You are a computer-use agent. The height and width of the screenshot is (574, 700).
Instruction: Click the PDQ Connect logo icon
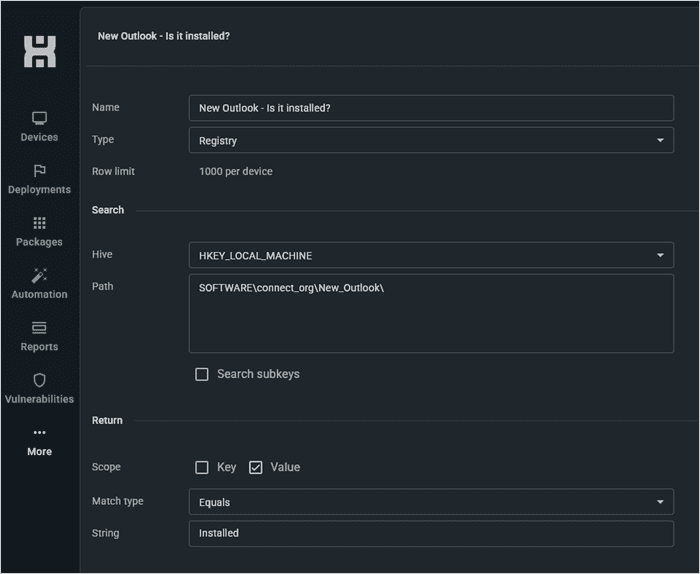[40, 51]
